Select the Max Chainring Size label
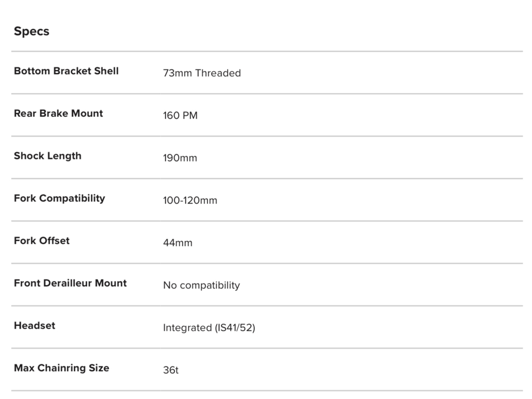The height and width of the screenshot is (399, 532). point(61,368)
